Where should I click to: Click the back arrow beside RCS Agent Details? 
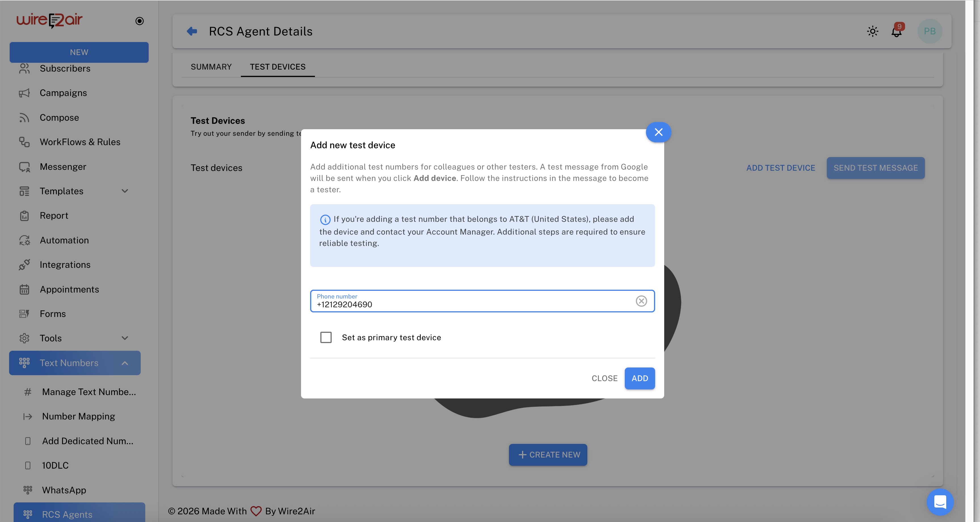click(x=192, y=31)
